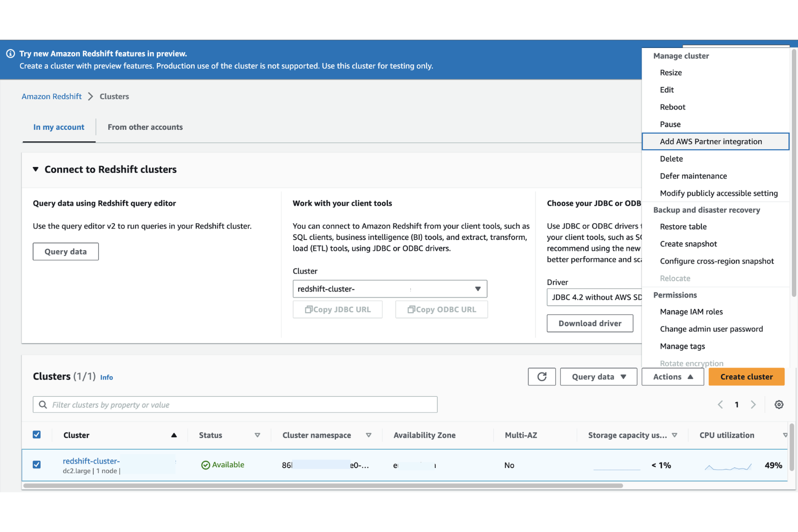Image resolution: width=798 pixels, height=532 pixels.
Task: Select Reboot menu item
Action: click(x=716, y=107)
